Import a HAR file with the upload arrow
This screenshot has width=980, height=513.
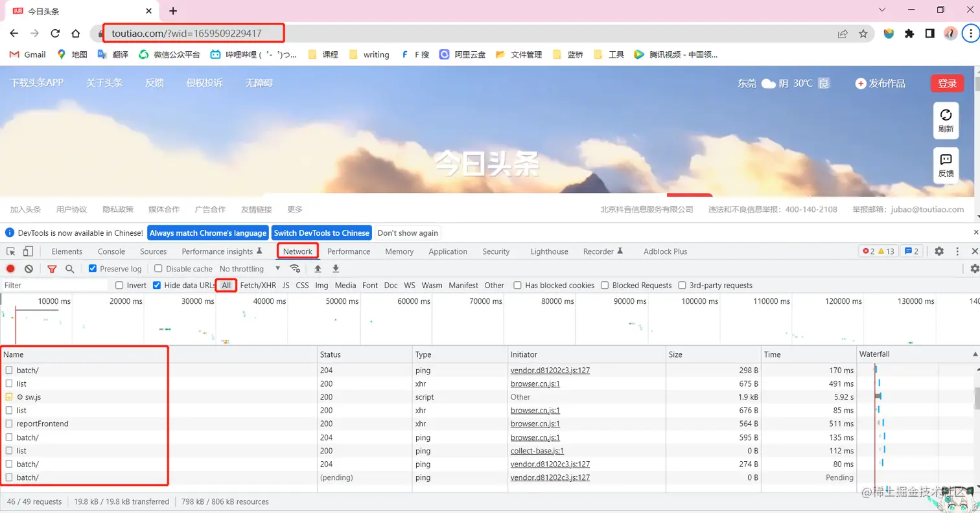pos(318,269)
